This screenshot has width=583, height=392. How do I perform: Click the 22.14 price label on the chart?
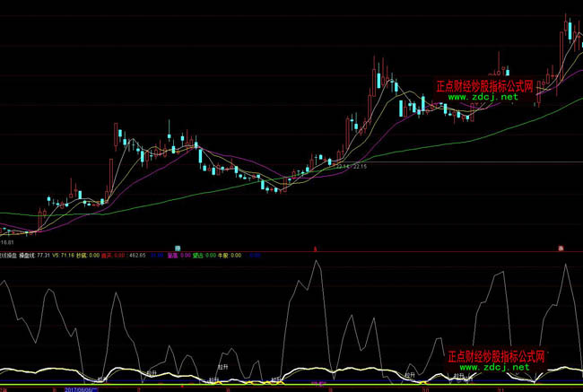(x=341, y=167)
